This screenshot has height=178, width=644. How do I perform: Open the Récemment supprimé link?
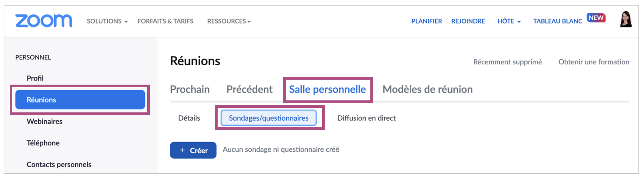point(507,62)
